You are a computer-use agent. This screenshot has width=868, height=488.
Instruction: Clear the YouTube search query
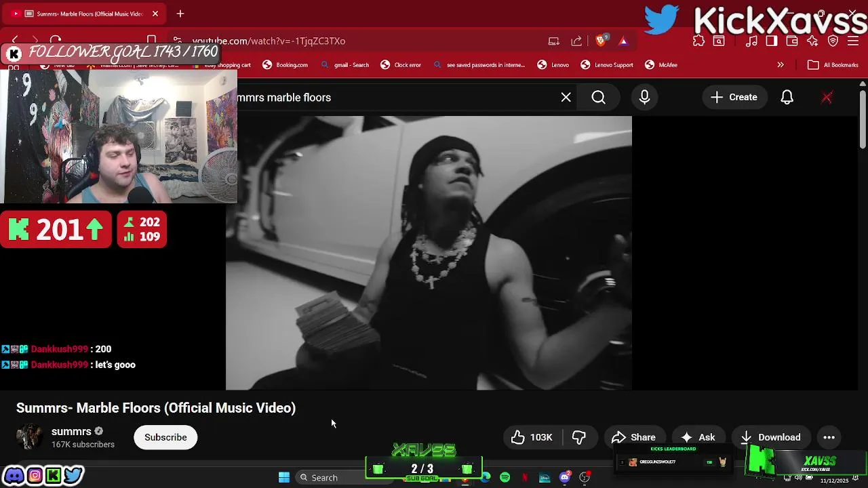pyautogui.click(x=566, y=98)
